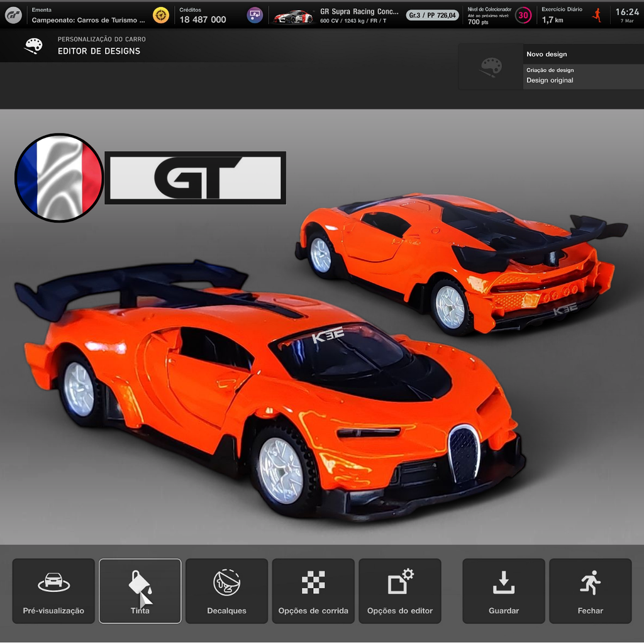Click the Fechar close button
This screenshot has height=644, width=644.
(591, 591)
